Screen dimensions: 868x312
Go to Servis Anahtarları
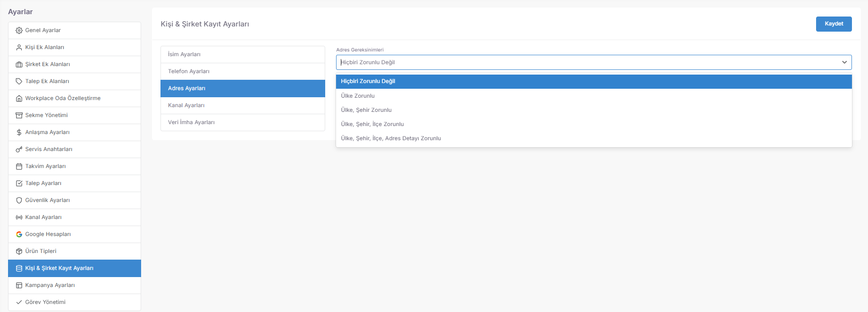pyautogui.click(x=75, y=149)
